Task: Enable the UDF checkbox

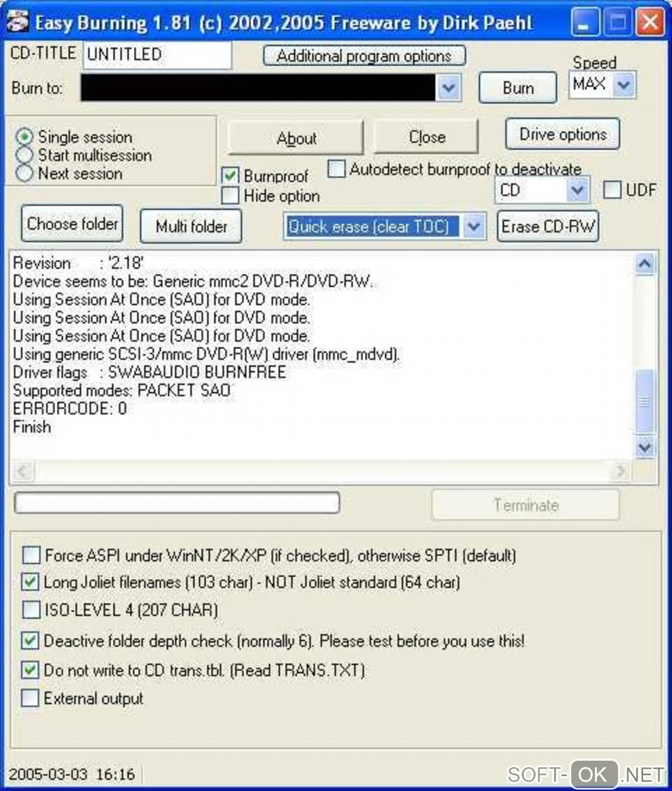Action: click(612, 190)
